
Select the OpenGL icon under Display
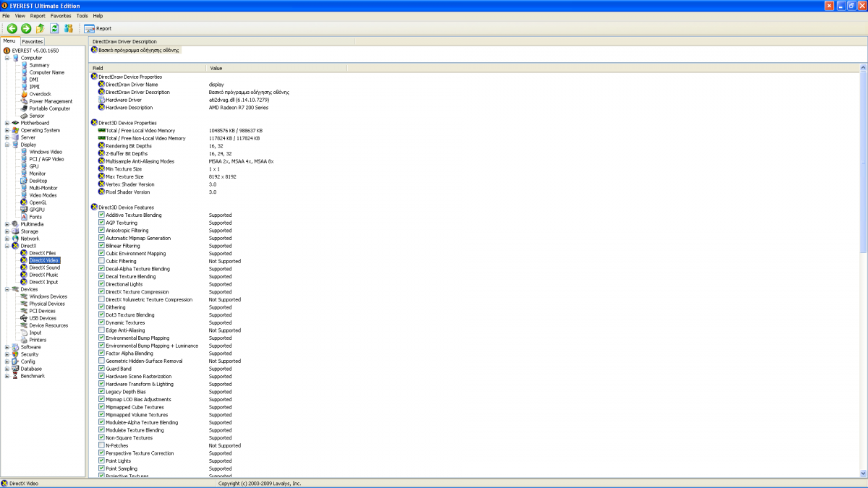point(24,202)
